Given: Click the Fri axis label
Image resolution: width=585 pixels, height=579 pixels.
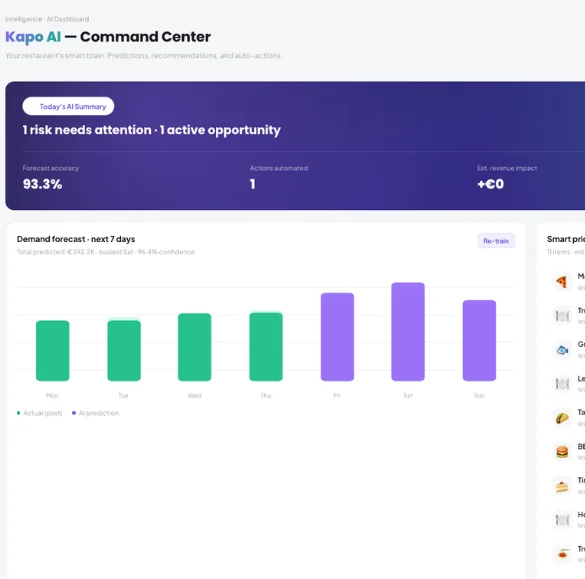Looking at the screenshot, I should click(337, 395).
